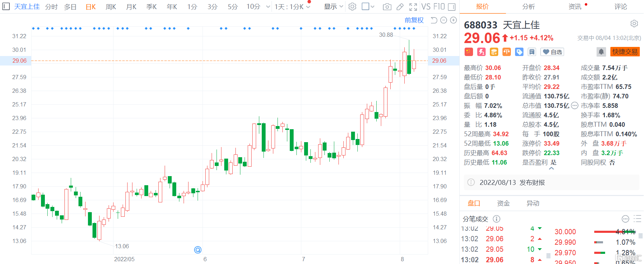Toggle 自选 watchlist heart button
Viewport: 644px width, 264px height.
pyautogui.click(x=552, y=52)
